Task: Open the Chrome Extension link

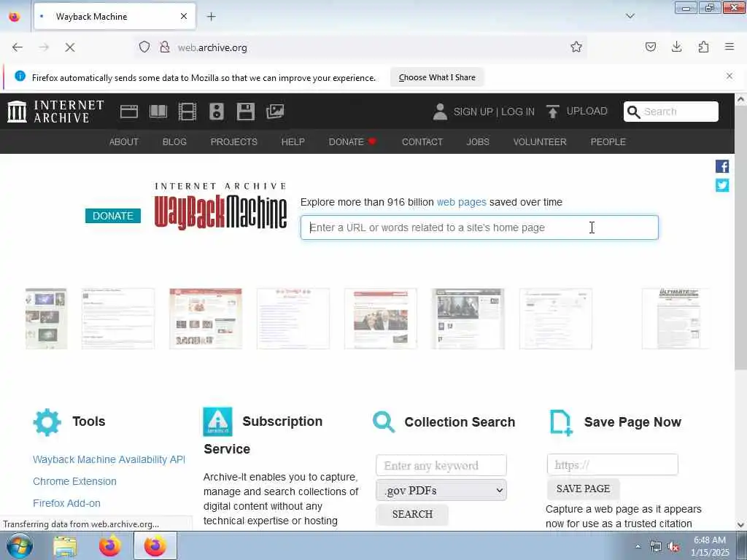Action: tap(75, 481)
